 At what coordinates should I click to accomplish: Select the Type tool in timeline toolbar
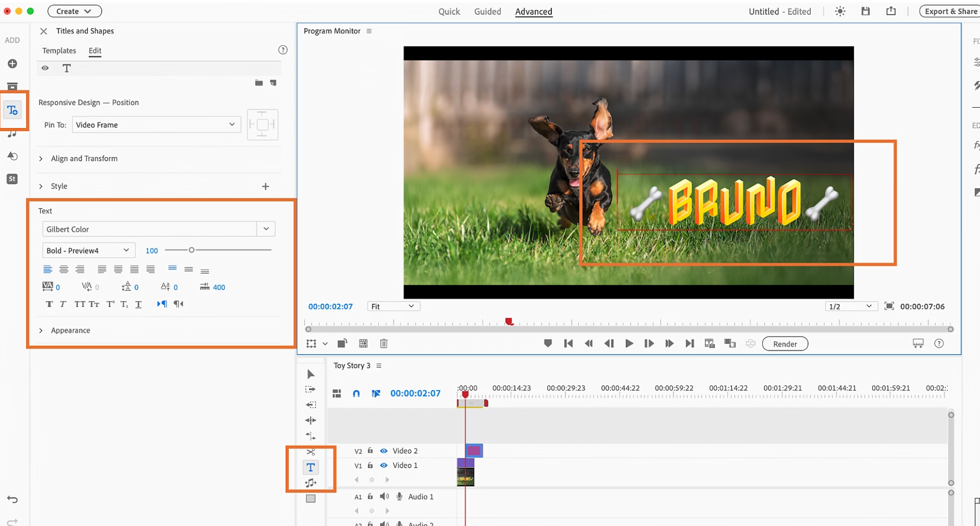click(x=310, y=468)
